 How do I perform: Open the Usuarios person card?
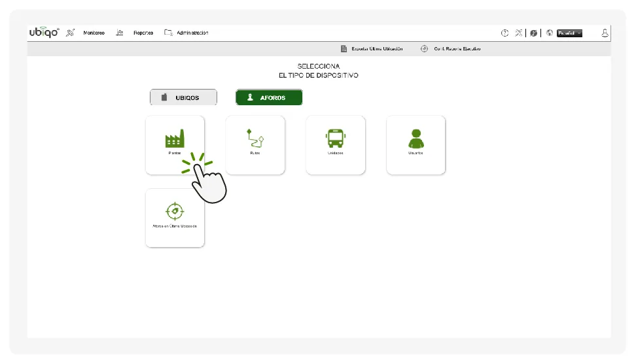415,145
